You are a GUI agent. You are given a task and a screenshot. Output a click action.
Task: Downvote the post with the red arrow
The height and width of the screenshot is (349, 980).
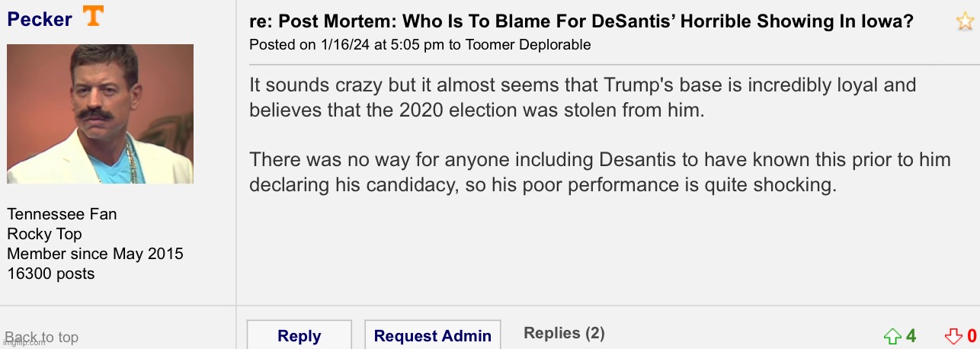click(953, 336)
